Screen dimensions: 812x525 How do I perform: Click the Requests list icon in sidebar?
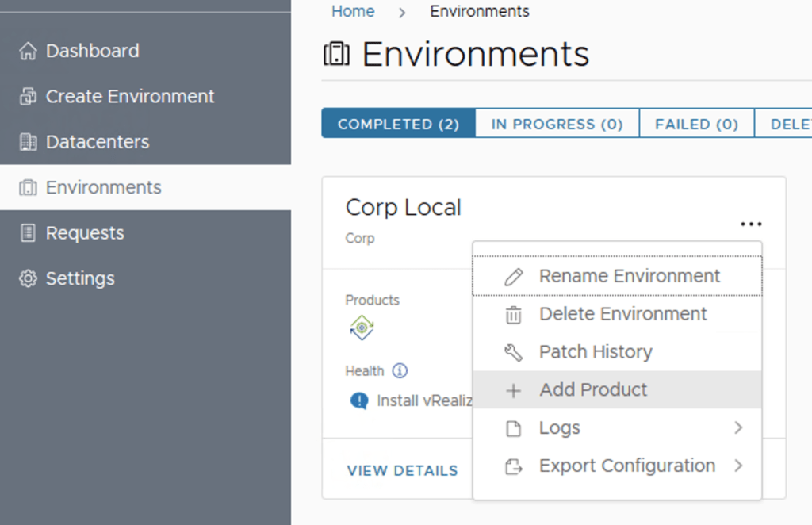[x=28, y=233]
